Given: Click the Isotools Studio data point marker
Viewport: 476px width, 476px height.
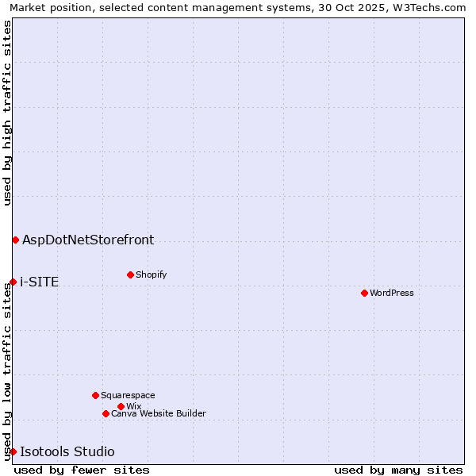Looking at the screenshot, I should (x=13, y=451).
